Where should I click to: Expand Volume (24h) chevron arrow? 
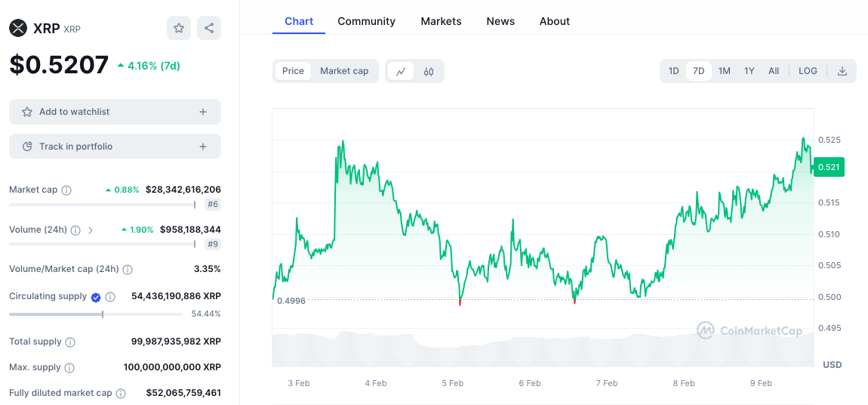point(91,230)
